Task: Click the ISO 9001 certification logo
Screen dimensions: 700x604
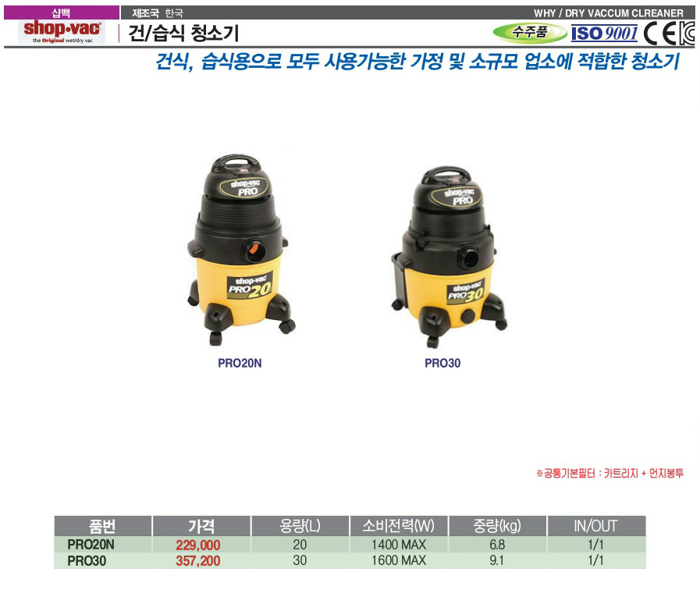Action: pos(604,33)
